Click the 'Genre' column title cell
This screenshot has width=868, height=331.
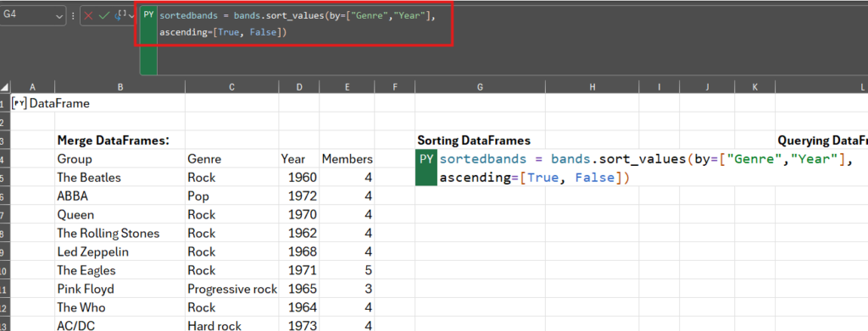(232, 159)
